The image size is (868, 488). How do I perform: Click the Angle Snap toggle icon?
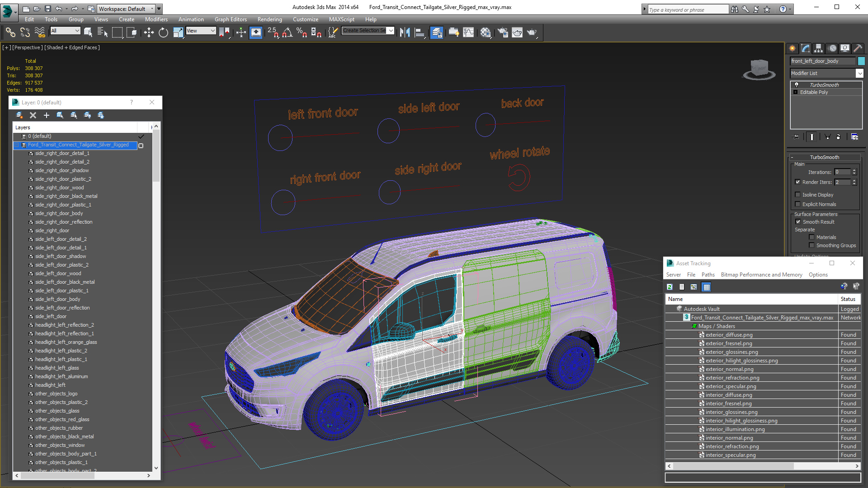pos(287,32)
